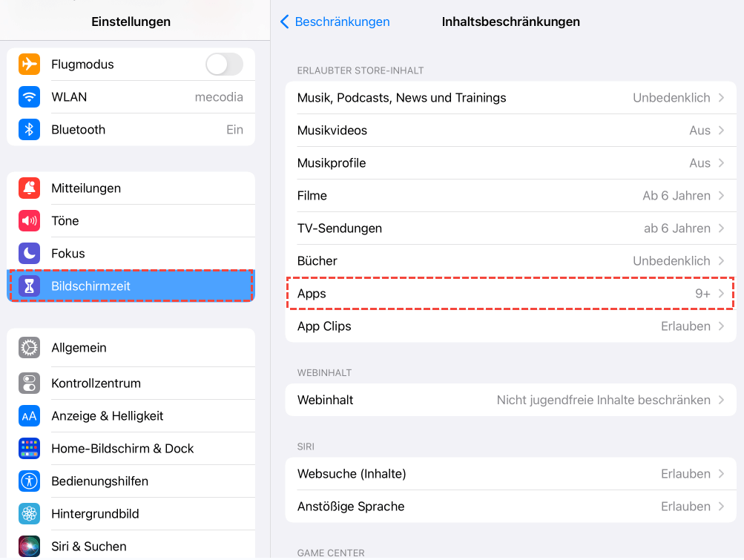Image resolution: width=744 pixels, height=560 pixels.
Task: Open the Apps 9+ rating options
Action: (x=510, y=294)
